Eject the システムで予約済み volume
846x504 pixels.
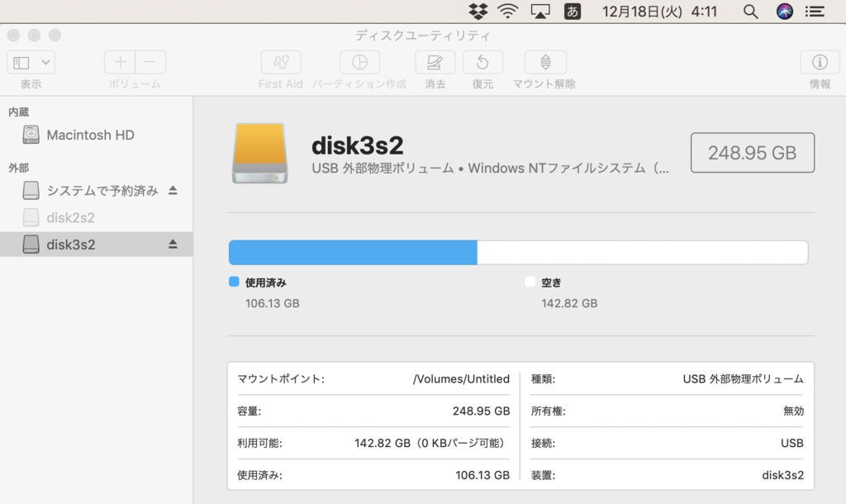click(173, 191)
